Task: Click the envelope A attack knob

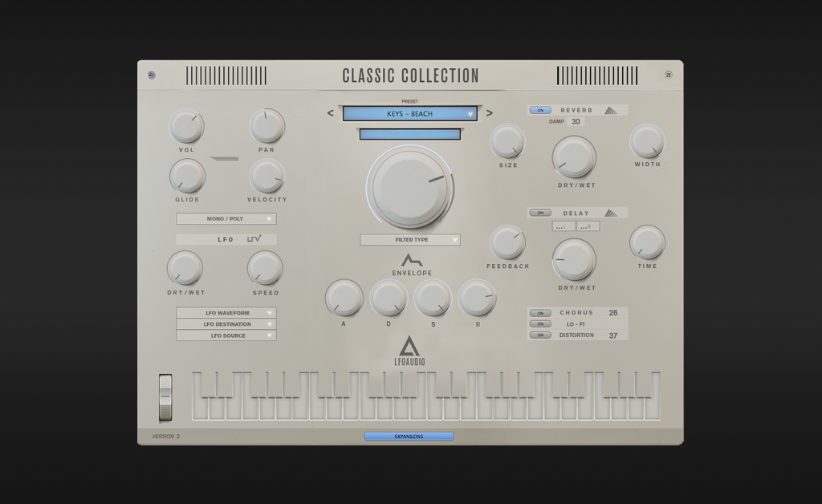Action: point(344,298)
